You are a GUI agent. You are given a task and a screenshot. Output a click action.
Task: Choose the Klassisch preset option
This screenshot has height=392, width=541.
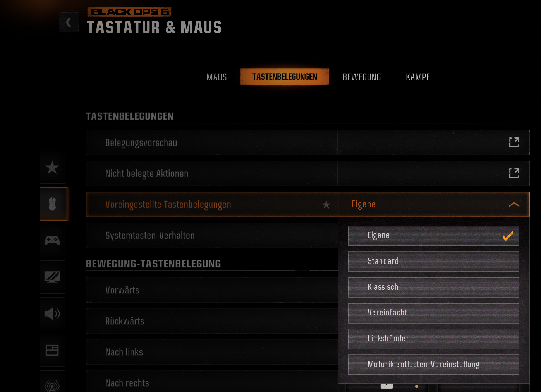433,287
